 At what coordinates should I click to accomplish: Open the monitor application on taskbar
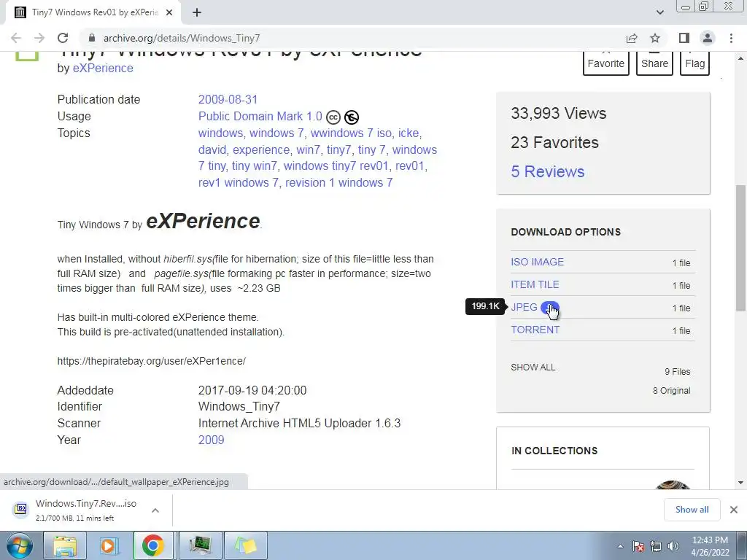[x=200, y=545]
